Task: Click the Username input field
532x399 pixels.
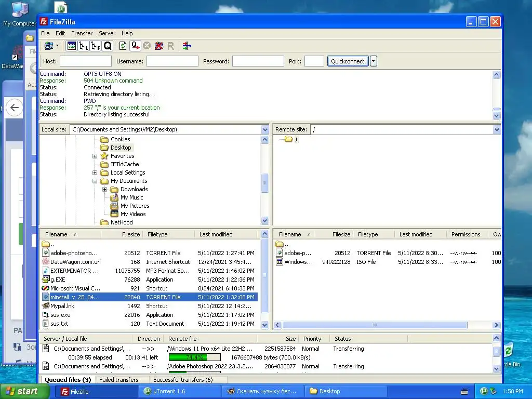Action: coord(172,61)
